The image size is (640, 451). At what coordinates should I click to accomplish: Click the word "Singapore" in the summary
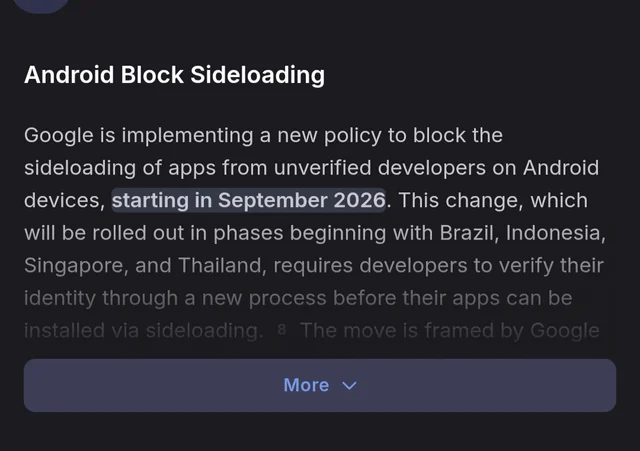(72, 266)
